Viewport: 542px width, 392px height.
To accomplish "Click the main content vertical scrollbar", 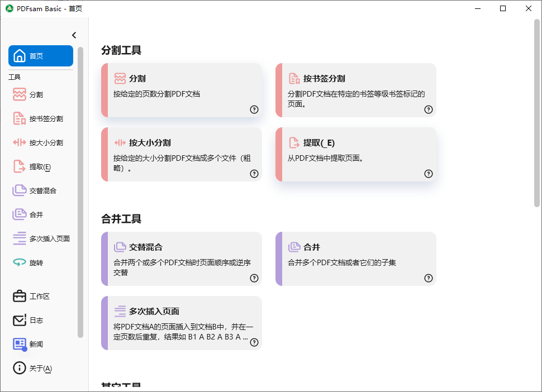I will [x=538, y=112].
